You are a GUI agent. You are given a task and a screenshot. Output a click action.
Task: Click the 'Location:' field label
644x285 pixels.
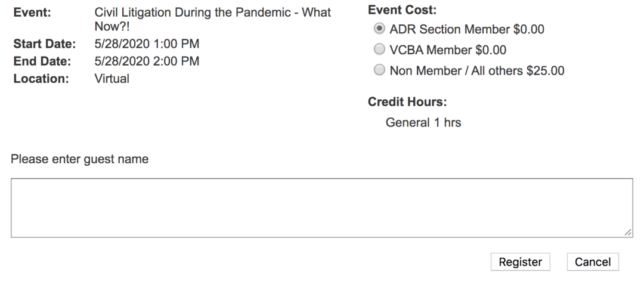tap(40, 78)
